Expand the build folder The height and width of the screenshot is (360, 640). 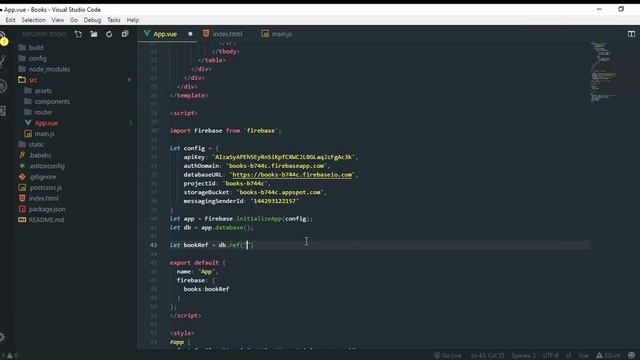coord(31,48)
